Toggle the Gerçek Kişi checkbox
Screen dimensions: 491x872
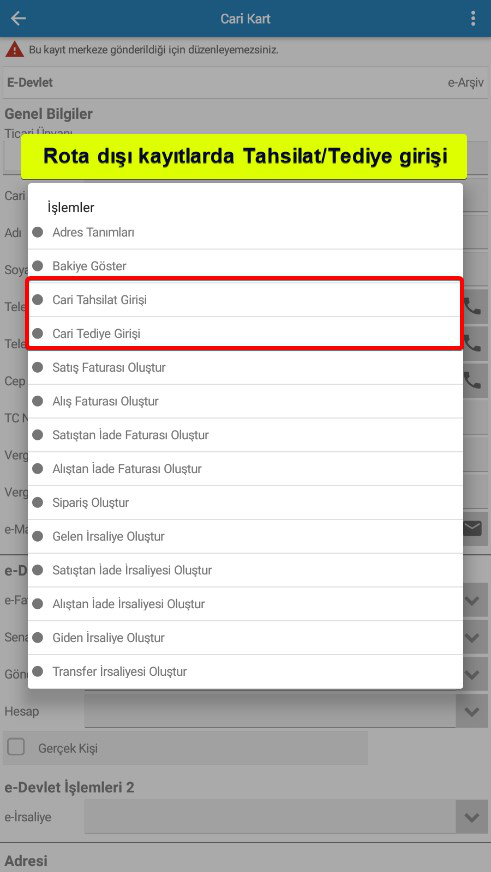click(x=16, y=747)
